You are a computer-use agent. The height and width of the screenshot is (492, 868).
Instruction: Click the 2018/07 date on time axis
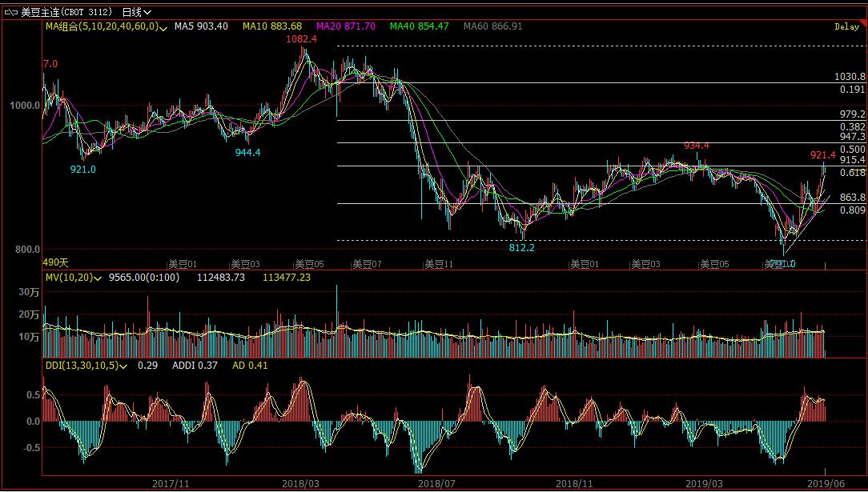click(436, 483)
